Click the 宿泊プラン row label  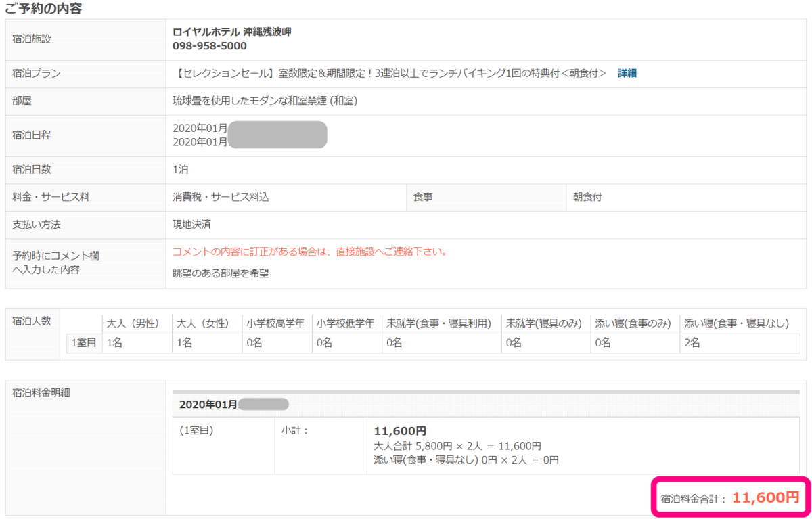tap(37, 73)
